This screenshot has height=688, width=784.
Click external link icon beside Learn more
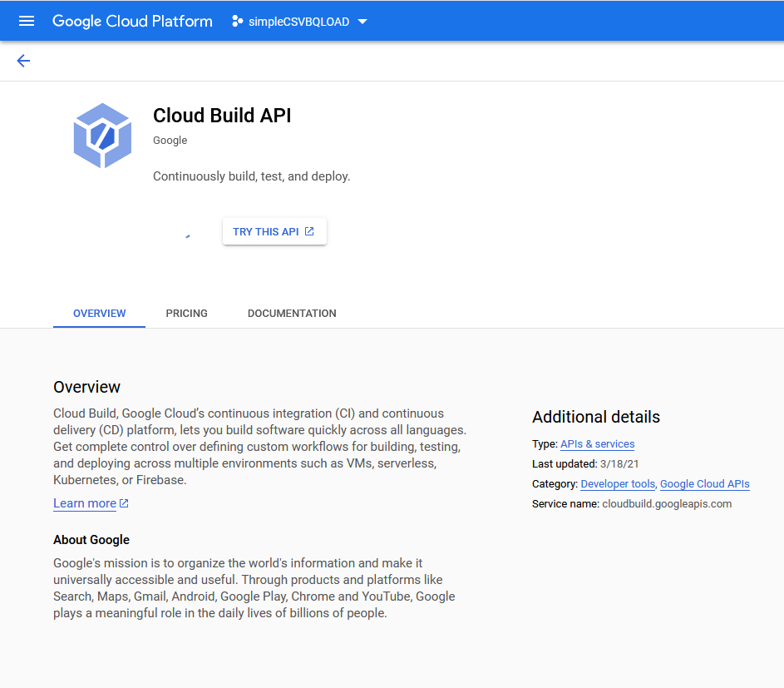tap(124, 503)
